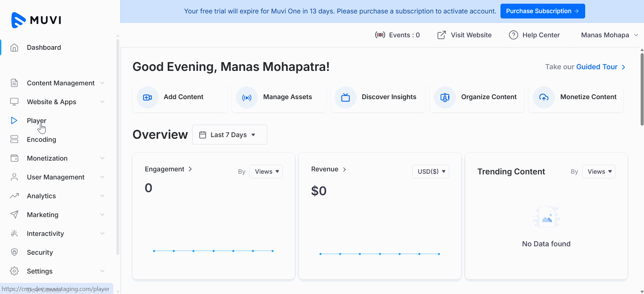
Task: Open the Engagement Views dropdown
Action: point(266,172)
